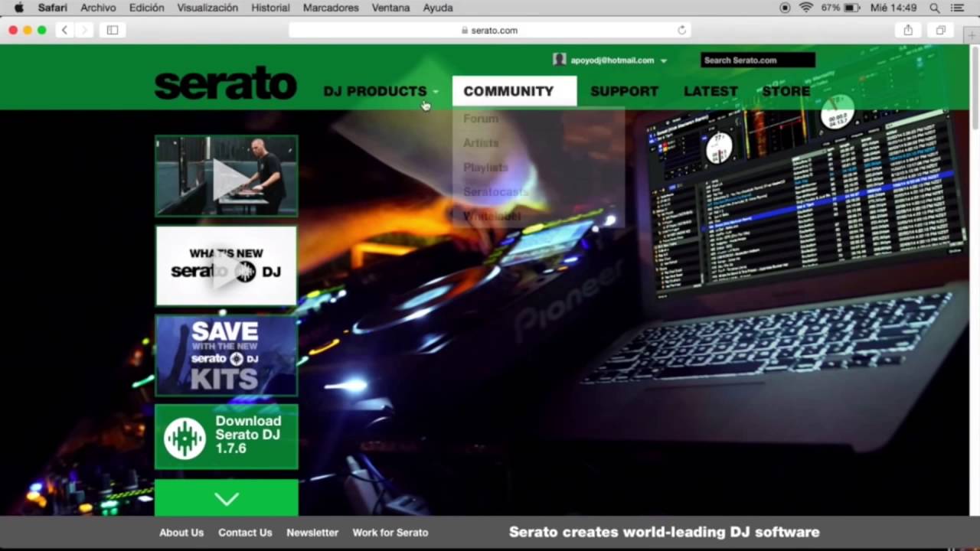Viewport: 980px width, 551px height.
Task: Select Artists in Community menu
Action: (x=481, y=143)
